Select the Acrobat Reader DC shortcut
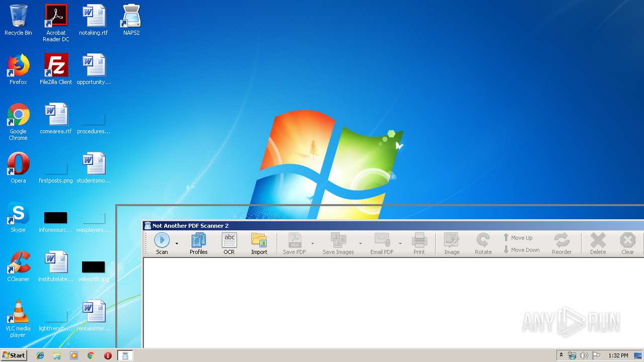The height and width of the screenshot is (362, 644). (x=56, y=24)
